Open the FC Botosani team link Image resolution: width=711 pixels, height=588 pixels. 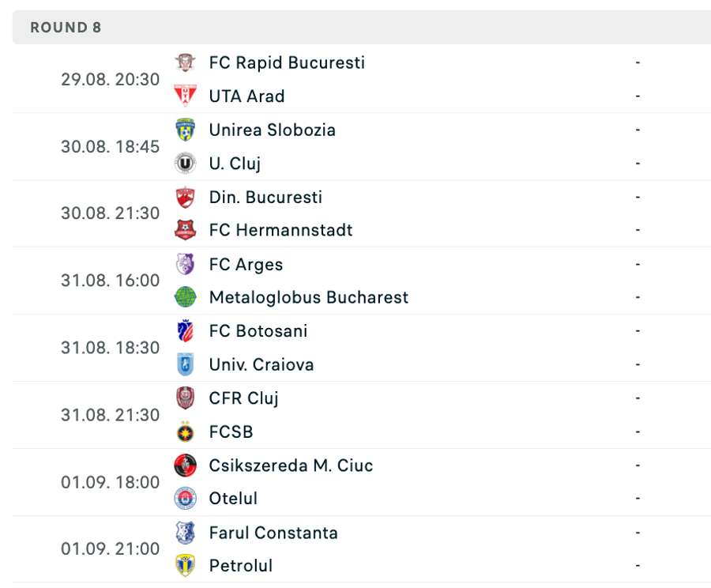258,331
